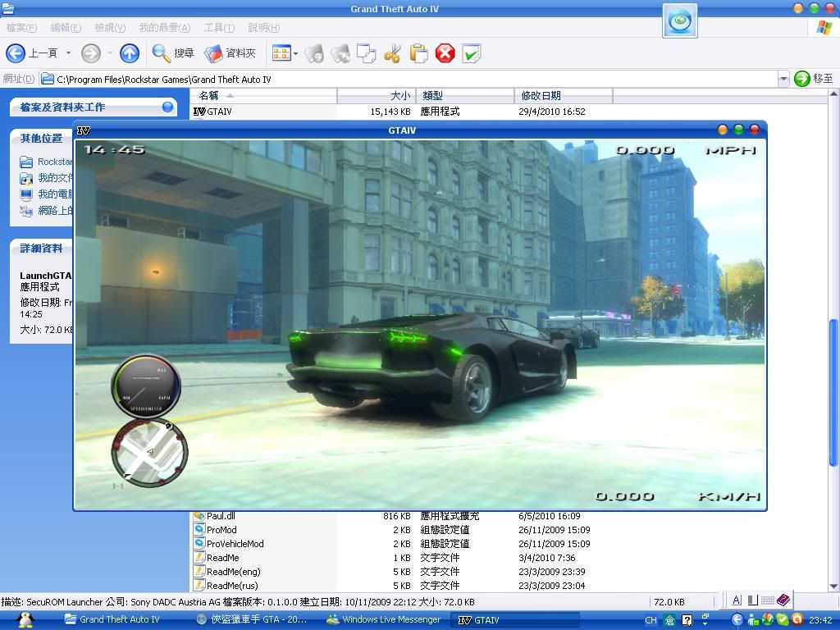Viewport: 840px width, 630px height.
Task: Open the 檔案(F) menu
Action: point(21,28)
